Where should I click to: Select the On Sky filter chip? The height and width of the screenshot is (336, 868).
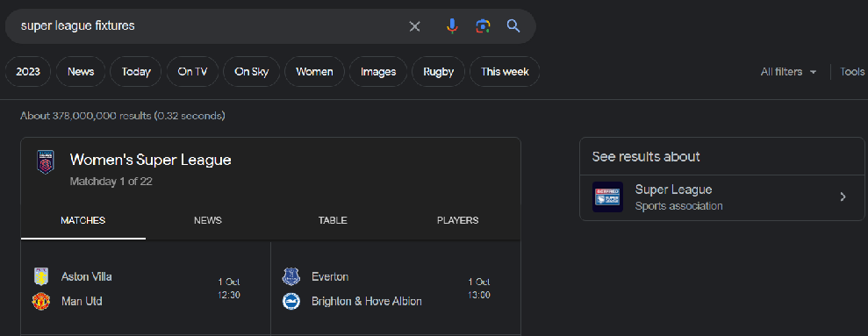tap(251, 72)
